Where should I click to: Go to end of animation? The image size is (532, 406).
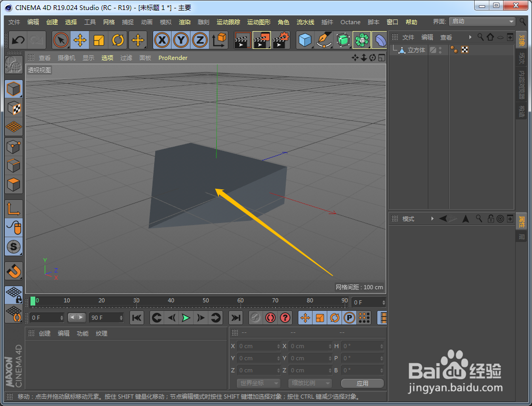(235, 318)
